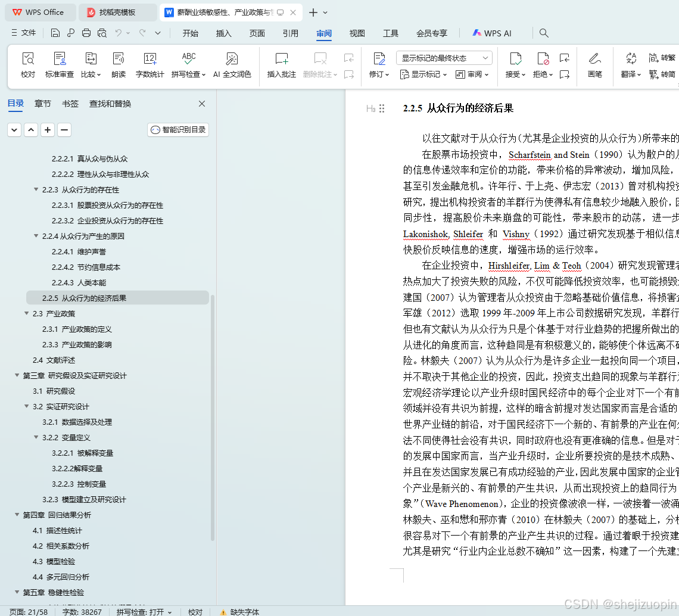The width and height of the screenshot is (679, 616).
Task: Click the print icon in quick toolbar
Action: coord(86,33)
